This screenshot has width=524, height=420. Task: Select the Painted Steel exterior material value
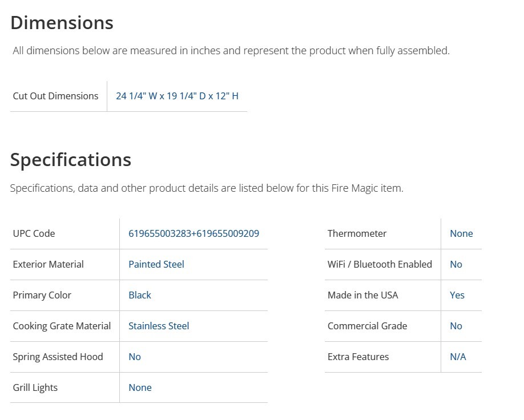(x=156, y=264)
